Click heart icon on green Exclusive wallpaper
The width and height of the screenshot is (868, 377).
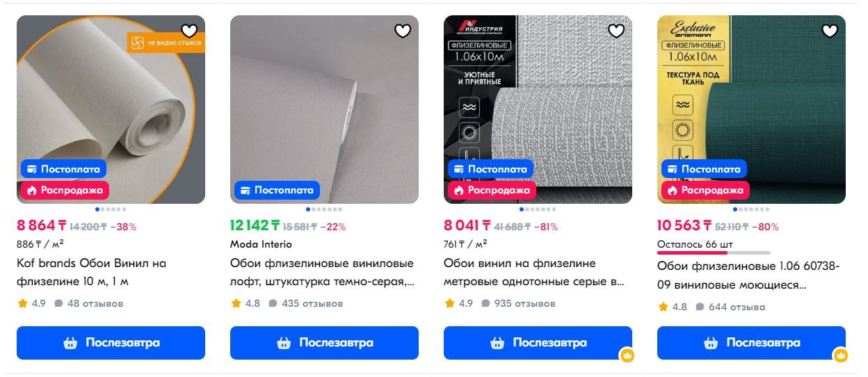click(x=830, y=31)
